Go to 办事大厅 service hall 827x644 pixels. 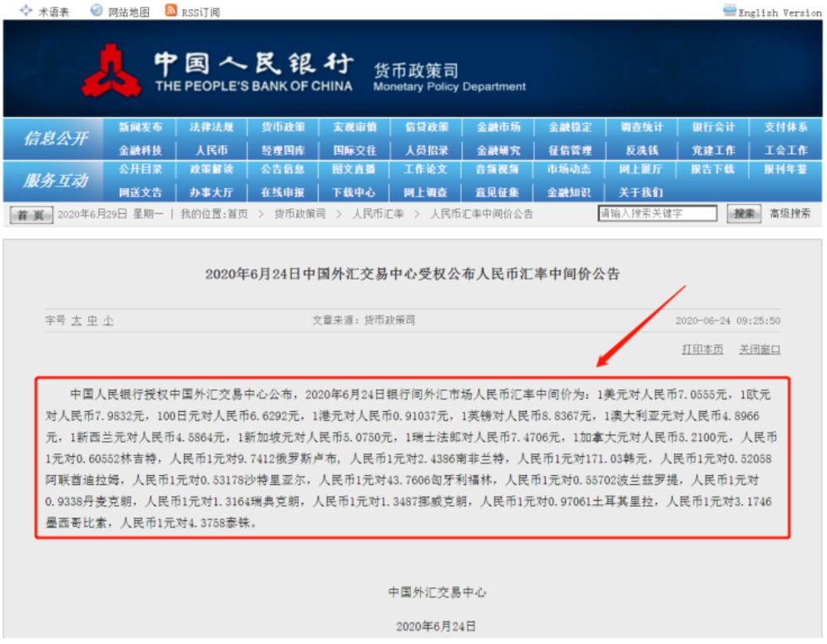[x=211, y=192]
